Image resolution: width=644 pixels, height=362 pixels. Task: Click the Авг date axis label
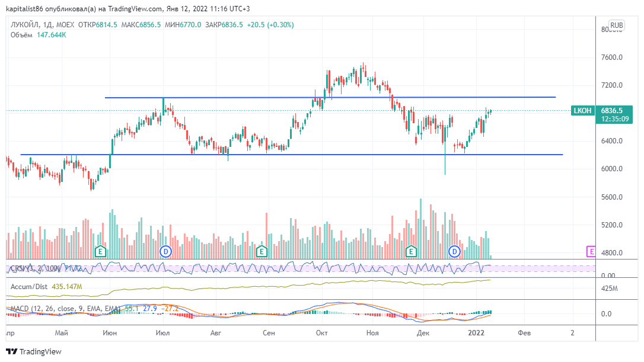[216, 332]
